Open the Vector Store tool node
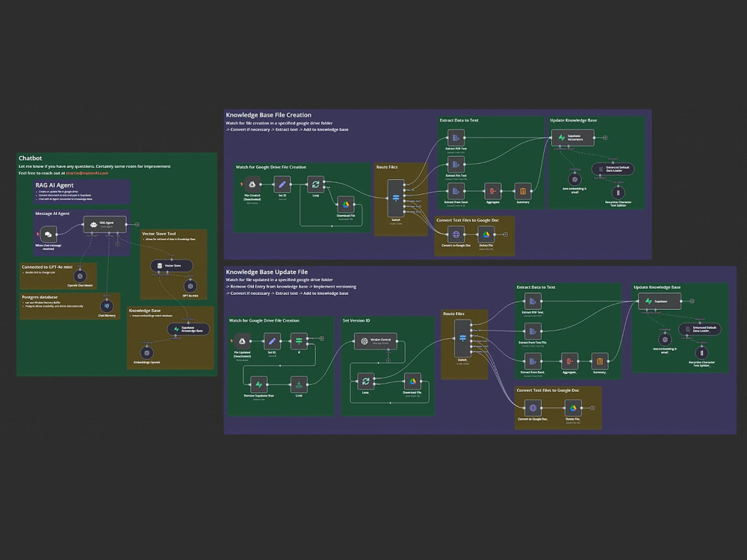The width and height of the screenshot is (747, 560). coord(172,265)
